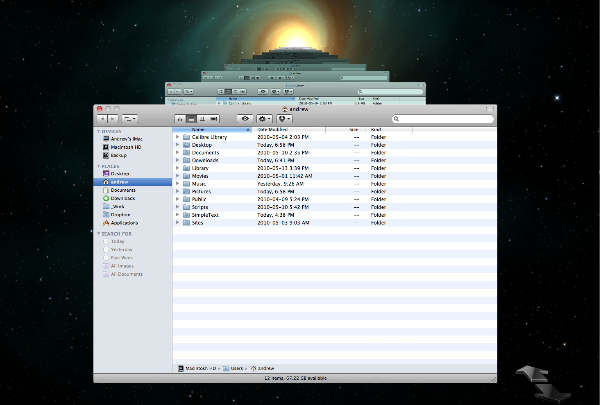Screen dimensions: 600x405
Task: Expand the Scripts folder disclosure triangle
Action: pyautogui.click(x=178, y=207)
